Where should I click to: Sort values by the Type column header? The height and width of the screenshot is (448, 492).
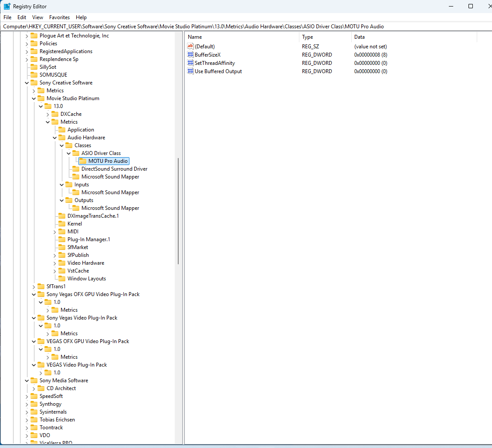[325, 37]
